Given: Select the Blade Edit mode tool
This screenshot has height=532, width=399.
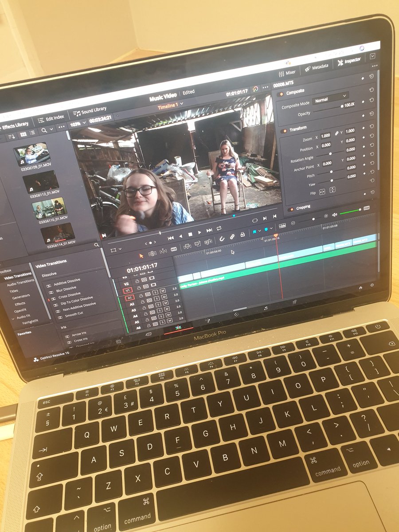Looking at the screenshot, I should (174, 250).
